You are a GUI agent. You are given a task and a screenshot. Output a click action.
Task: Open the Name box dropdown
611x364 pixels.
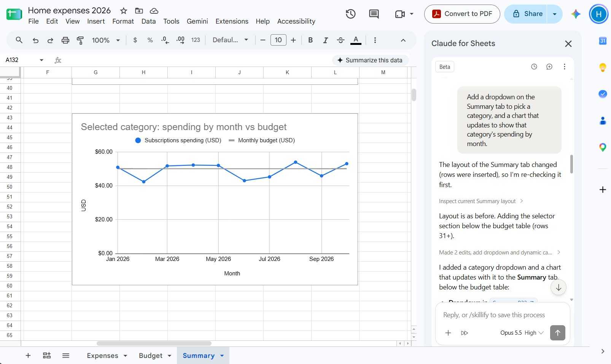point(41,60)
